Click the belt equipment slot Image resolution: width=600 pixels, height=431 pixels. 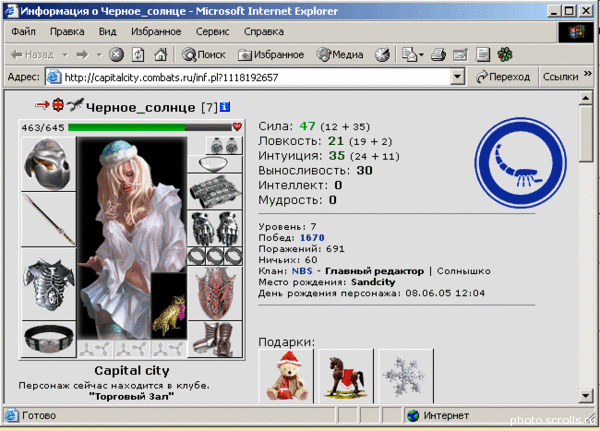click(48, 339)
